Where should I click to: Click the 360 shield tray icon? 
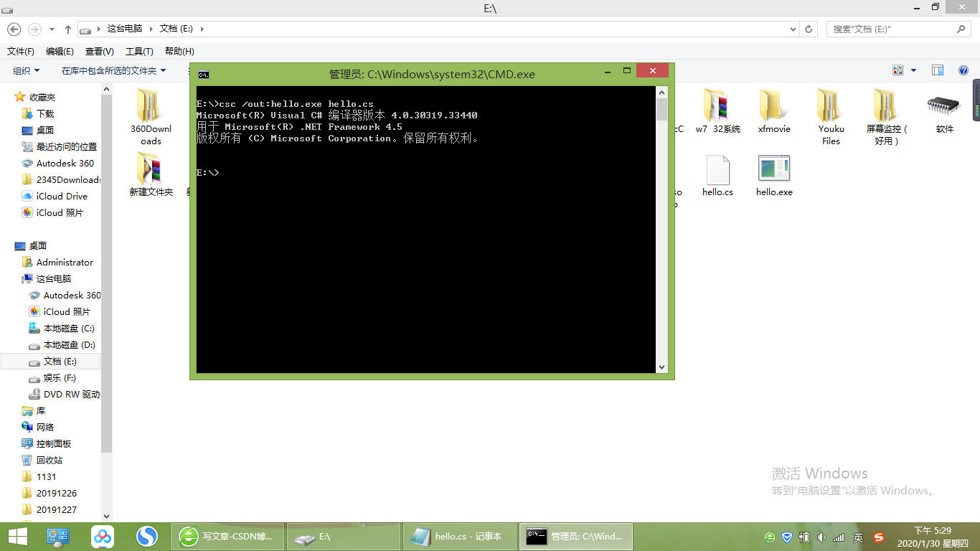(787, 537)
